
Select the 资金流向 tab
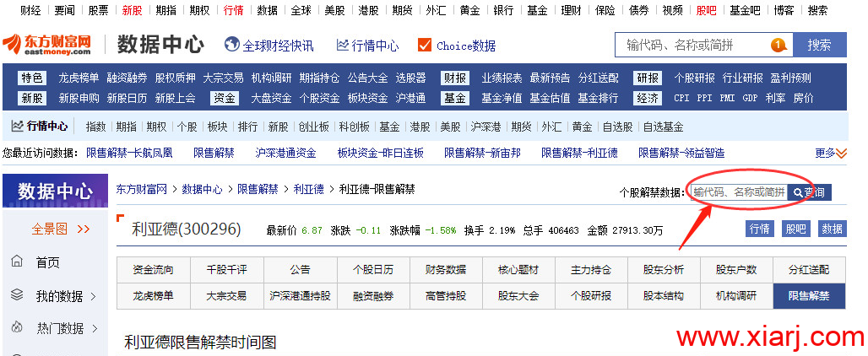[154, 270]
